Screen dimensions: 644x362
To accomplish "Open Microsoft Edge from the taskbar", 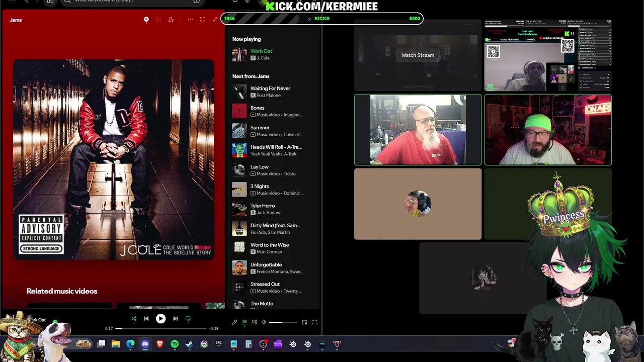I will [130, 344].
